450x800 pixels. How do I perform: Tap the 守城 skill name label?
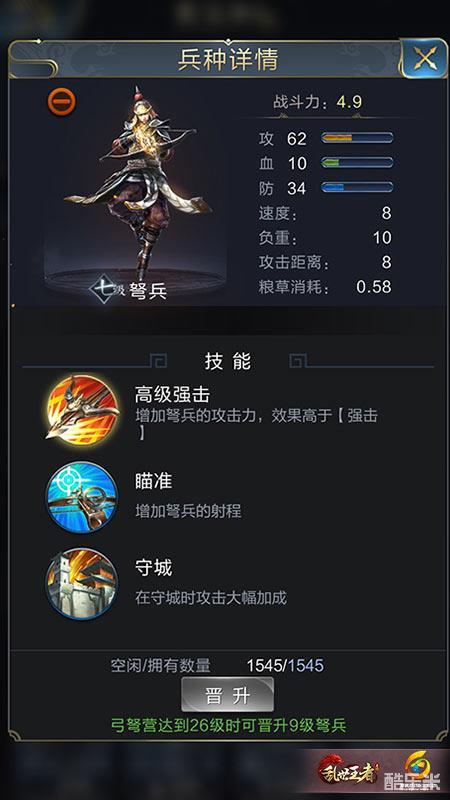tap(153, 567)
